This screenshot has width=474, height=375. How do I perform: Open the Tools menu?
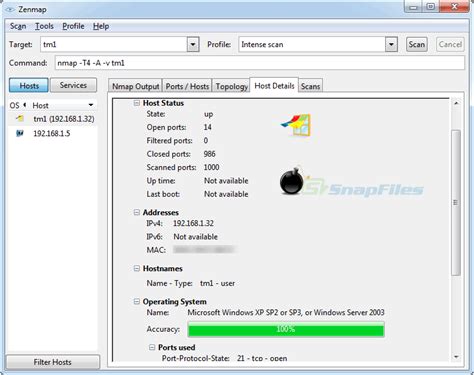pyautogui.click(x=44, y=26)
